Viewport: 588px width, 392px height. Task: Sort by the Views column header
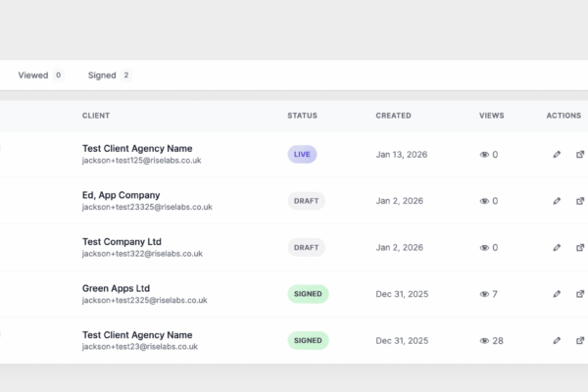(492, 116)
